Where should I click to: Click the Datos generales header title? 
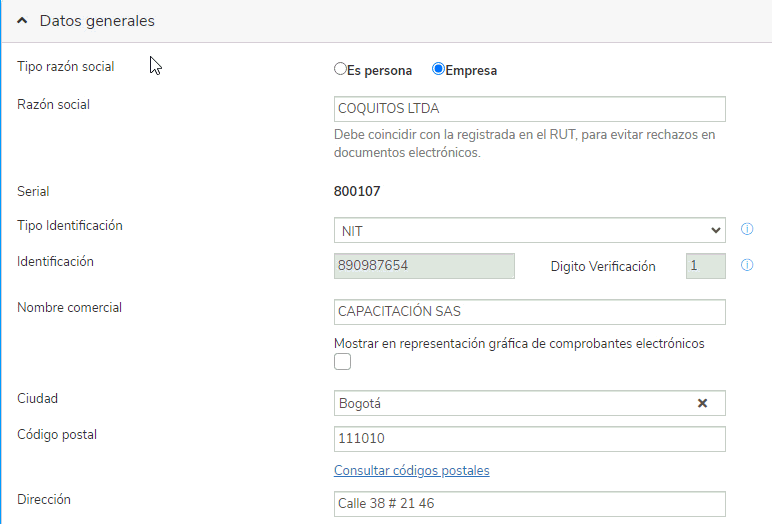tap(97, 21)
